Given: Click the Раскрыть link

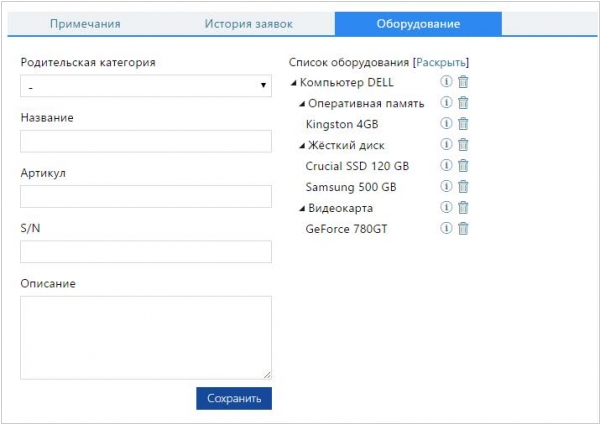Looking at the screenshot, I should coord(441,62).
